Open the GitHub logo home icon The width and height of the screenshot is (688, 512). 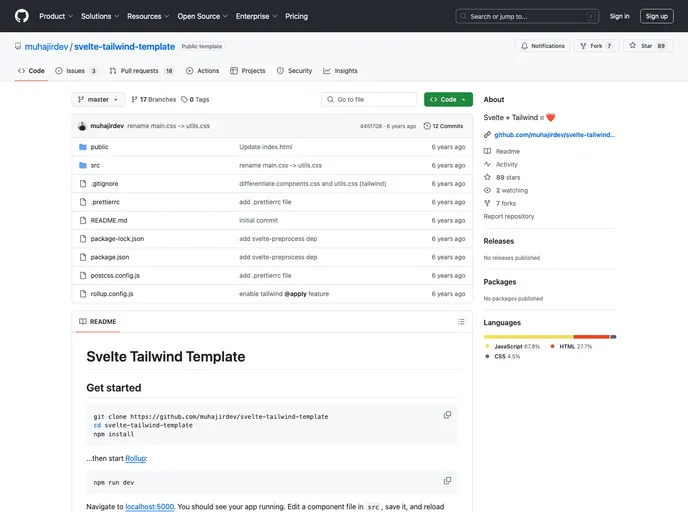click(x=22, y=16)
